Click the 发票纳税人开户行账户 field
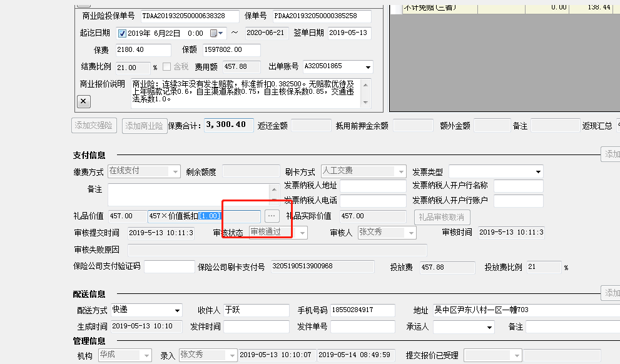 [519, 201]
